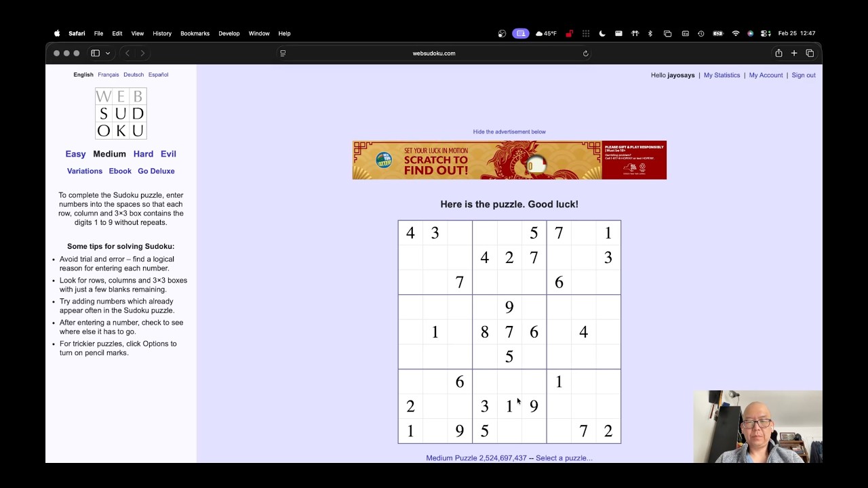This screenshot has height=488, width=868.
Task: Focus the websudoku.com address field
Action: pyautogui.click(x=434, y=53)
